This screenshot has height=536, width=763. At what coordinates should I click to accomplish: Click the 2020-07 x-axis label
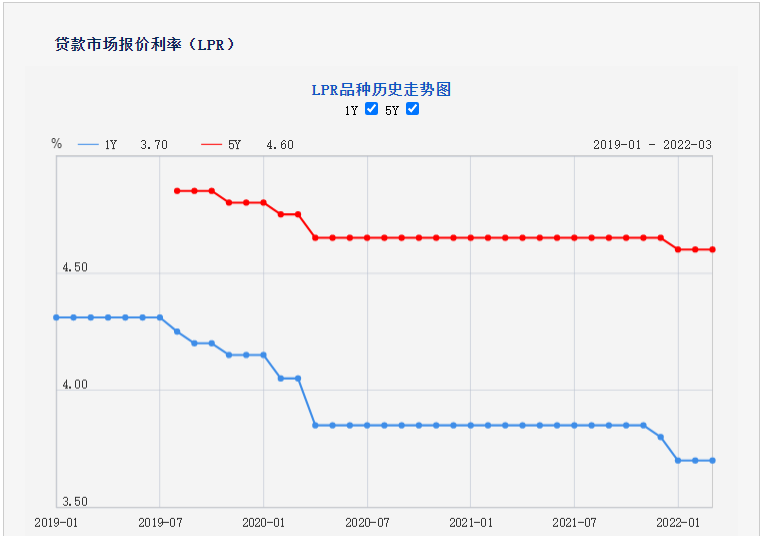point(367,522)
